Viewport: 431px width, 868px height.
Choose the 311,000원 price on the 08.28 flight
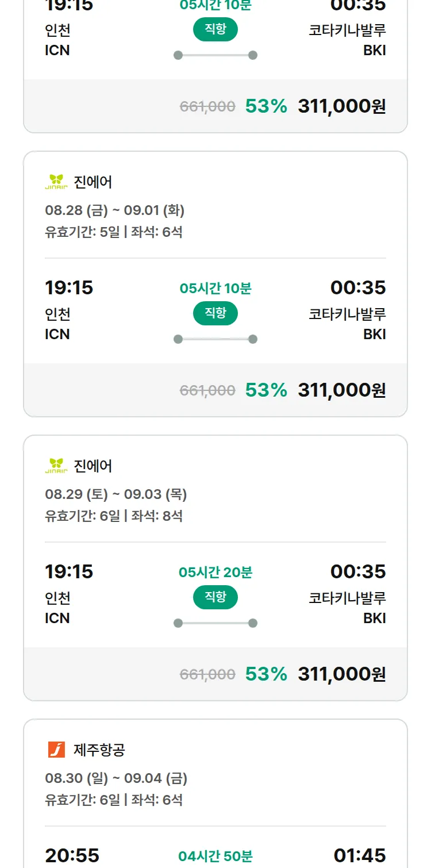click(342, 390)
